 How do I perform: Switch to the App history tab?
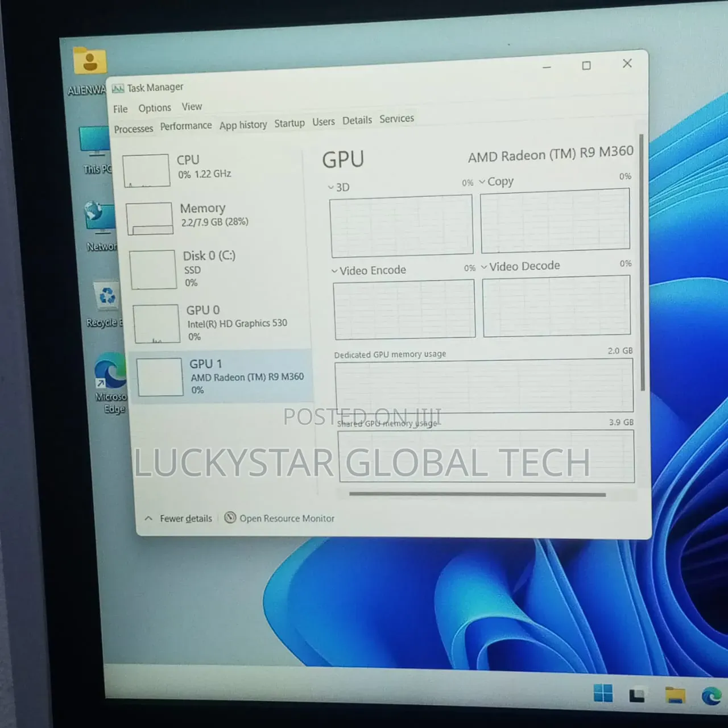click(x=243, y=125)
